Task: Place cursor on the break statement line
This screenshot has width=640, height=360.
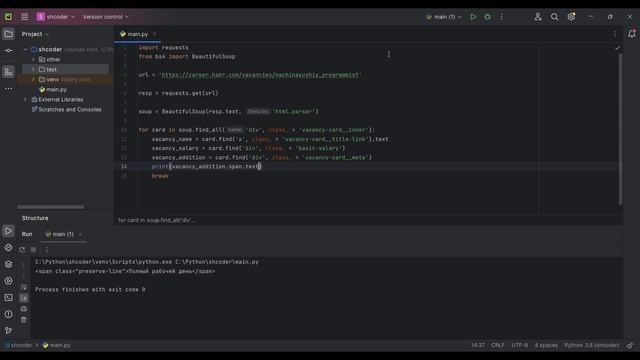Action: click(x=160, y=176)
